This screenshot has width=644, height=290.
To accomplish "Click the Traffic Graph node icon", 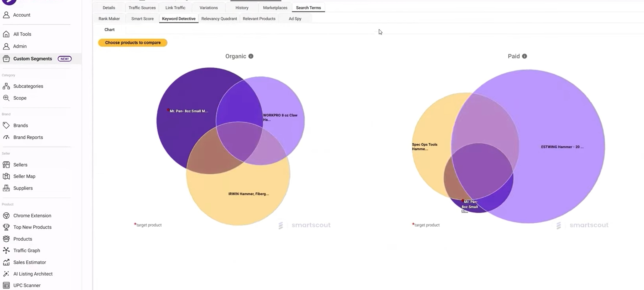I will coord(6,250).
